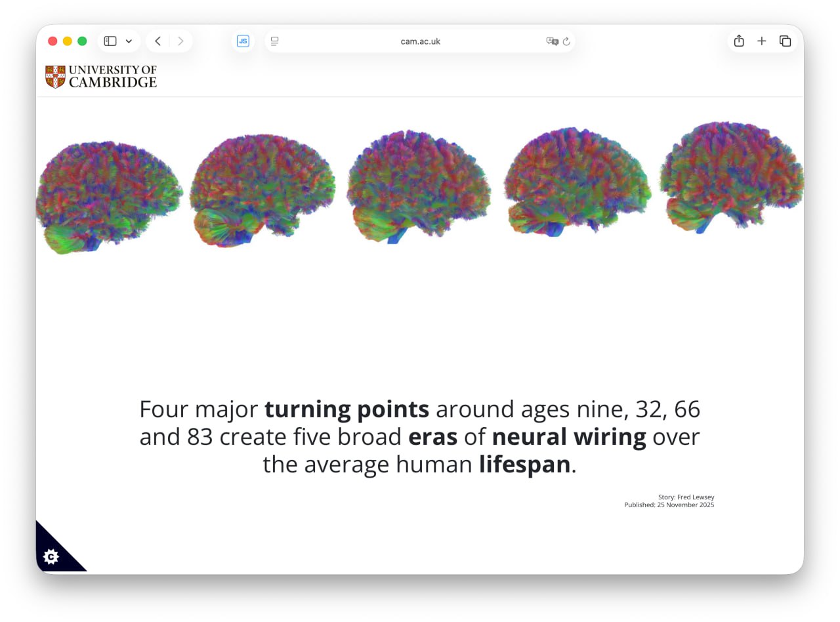The height and width of the screenshot is (622, 840).
Task: Show the tab overview
Action: (x=785, y=41)
